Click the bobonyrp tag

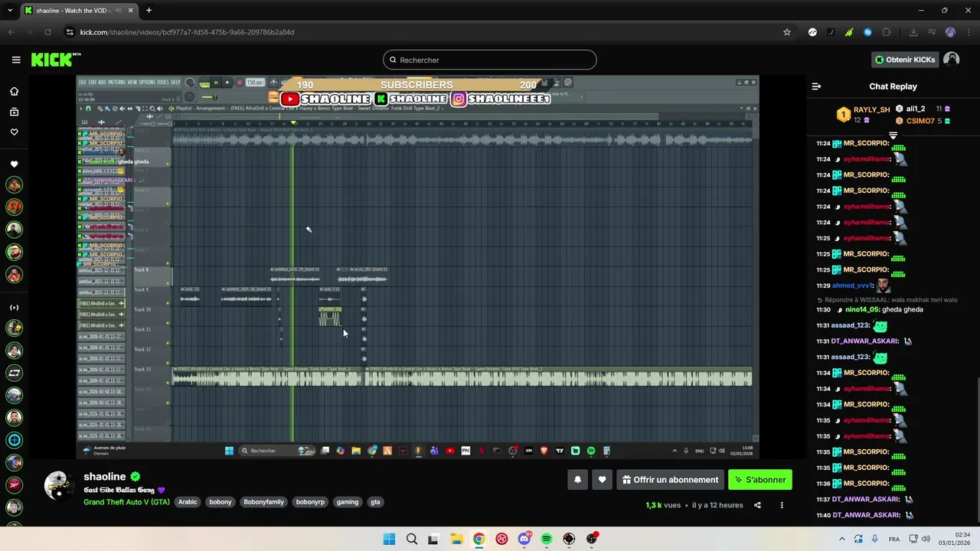click(310, 502)
